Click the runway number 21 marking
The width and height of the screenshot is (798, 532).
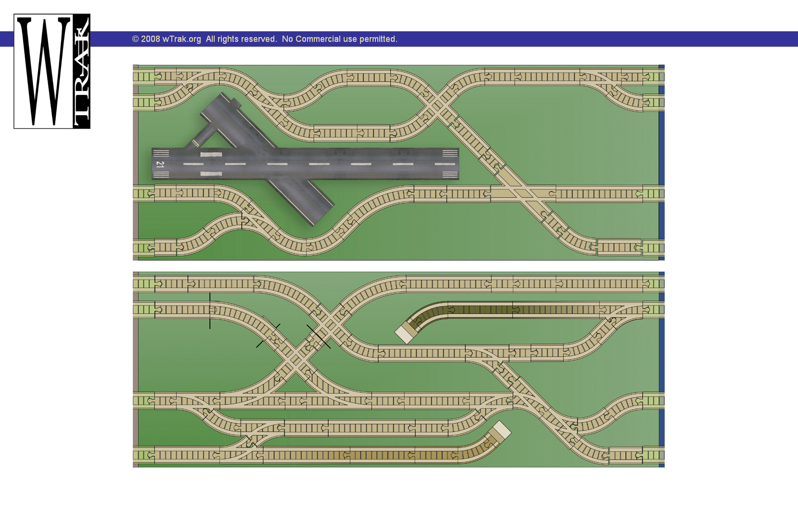click(x=160, y=164)
